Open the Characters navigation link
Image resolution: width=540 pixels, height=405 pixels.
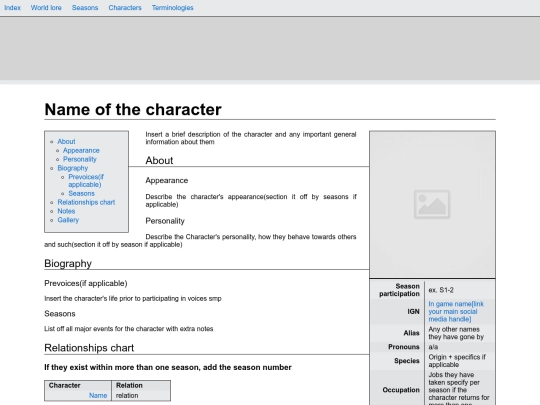pyautogui.click(x=125, y=8)
